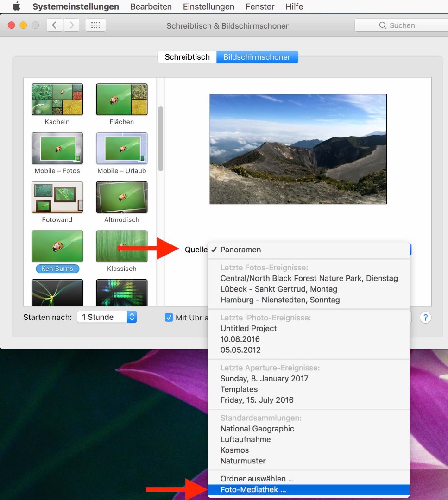Image resolution: width=448 pixels, height=500 pixels.
Task: Switch to the Schreibtisch tab
Action: point(187,57)
